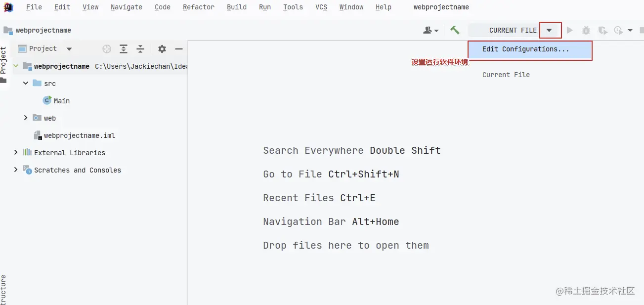Viewport: 644px width, 305px height.
Task: Click the path text C:\Users\Jackiechan
Action: 141,66
